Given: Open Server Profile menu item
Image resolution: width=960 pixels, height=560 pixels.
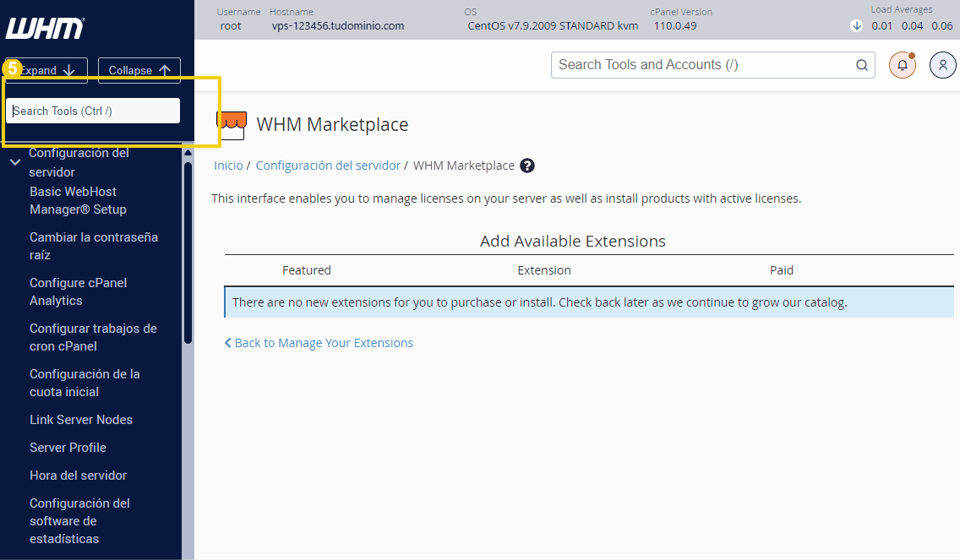Looking at the screenshot, I should click(68, 448).
